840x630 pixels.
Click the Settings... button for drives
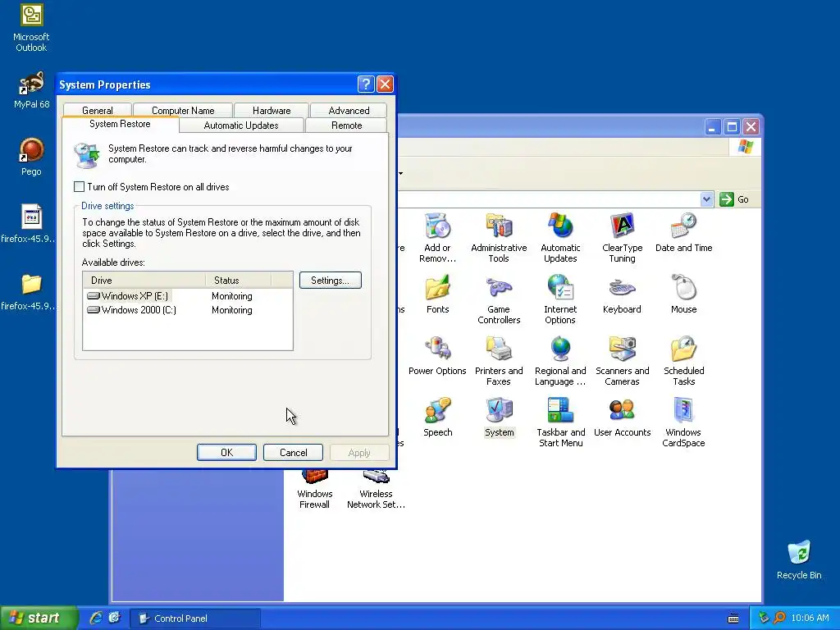coord(330,281)
